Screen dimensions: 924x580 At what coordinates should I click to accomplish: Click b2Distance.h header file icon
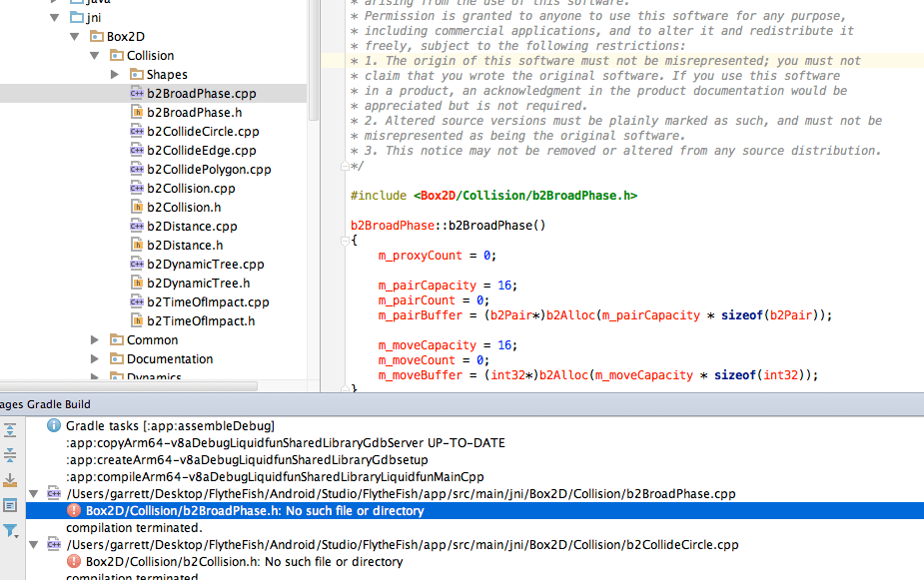point(137,245)
